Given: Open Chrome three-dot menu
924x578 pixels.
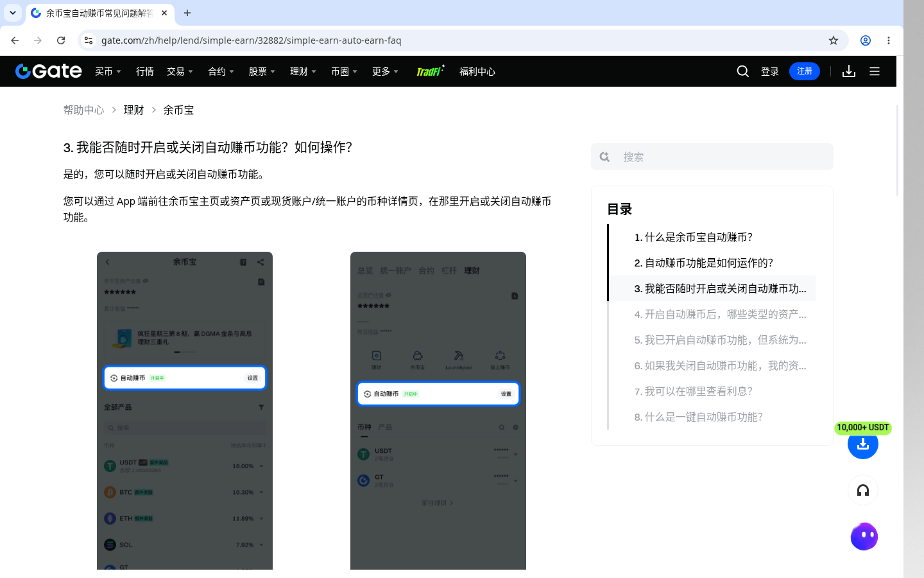Looking at the screenshot, I should pyautogui.click(x=889, y=40).
